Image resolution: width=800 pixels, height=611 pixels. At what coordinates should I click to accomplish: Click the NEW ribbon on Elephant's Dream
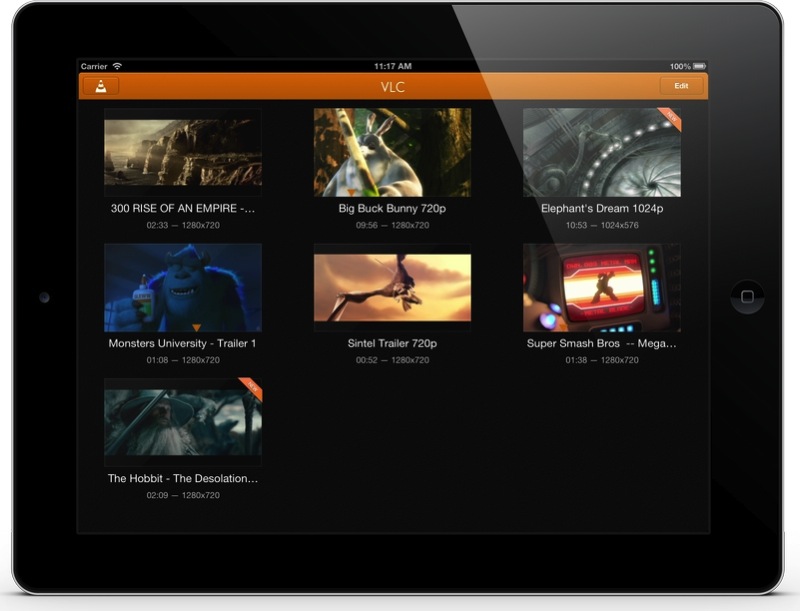pyautogui.click(x=671, y=118)
